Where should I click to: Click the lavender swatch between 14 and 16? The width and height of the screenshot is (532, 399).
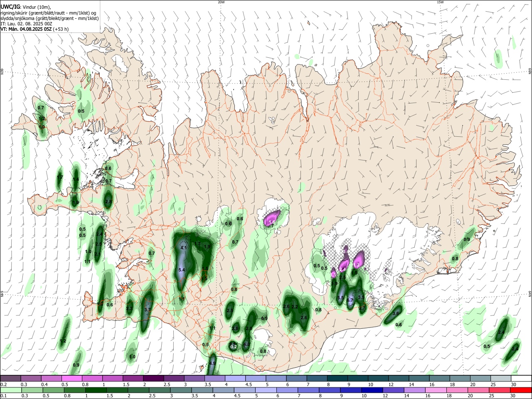[x=414, y=390]
